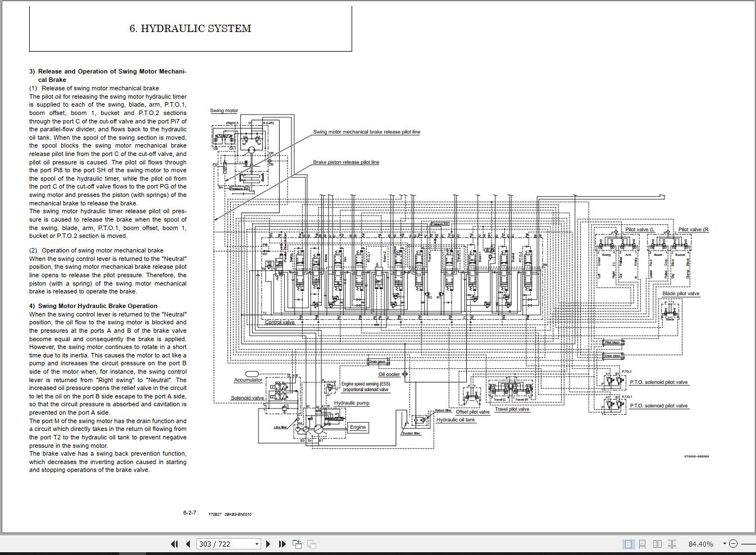Click the Swing motor label in the diagram
Viewport: 756px width, 555px height.
(x=224, y=111)
